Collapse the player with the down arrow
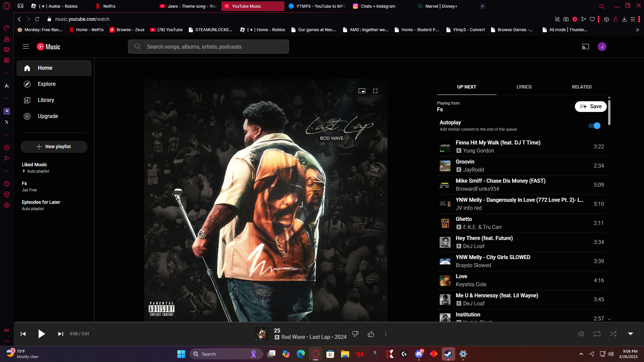The image size is (644, 362). pos(630,334)
